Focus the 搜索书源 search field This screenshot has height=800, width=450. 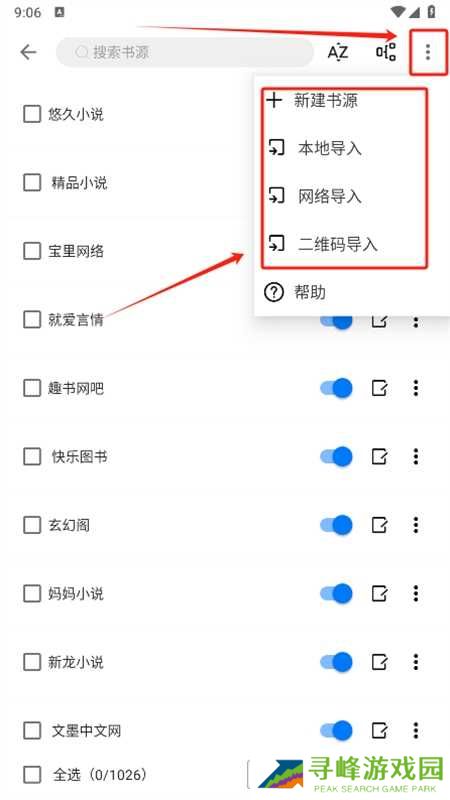(x=185, y=52)
